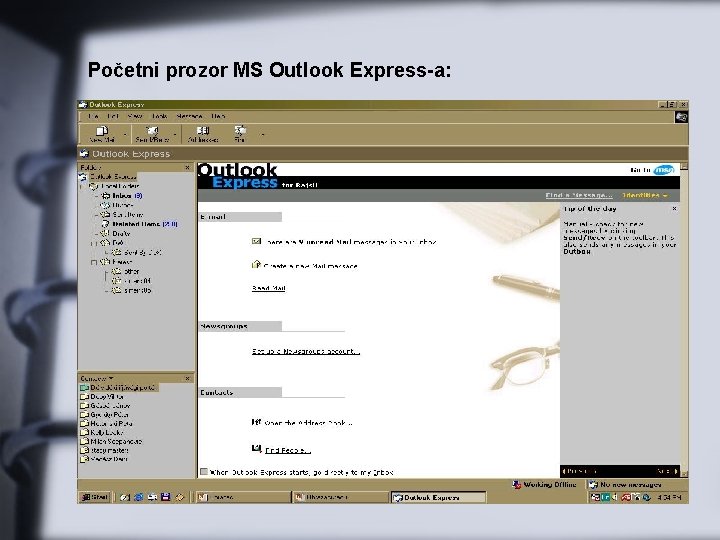Click the floppy disk quick launch icon

[166, 497]
